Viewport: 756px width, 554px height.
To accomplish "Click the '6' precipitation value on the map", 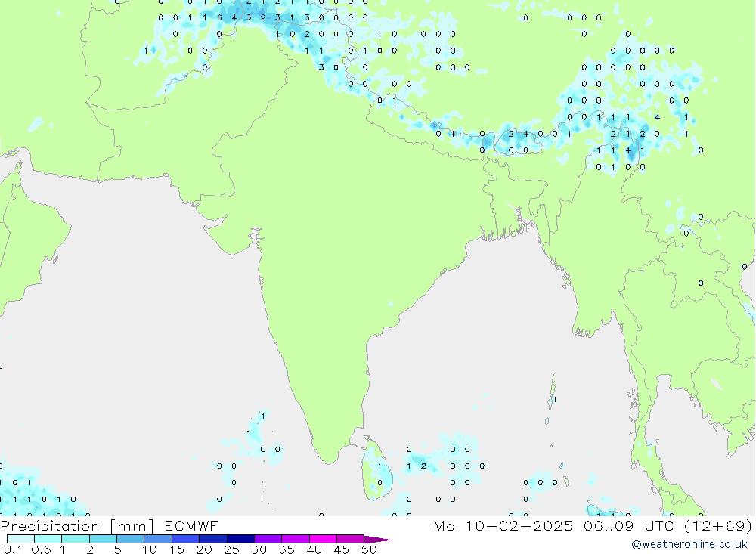I will click(x=219, y=18).
